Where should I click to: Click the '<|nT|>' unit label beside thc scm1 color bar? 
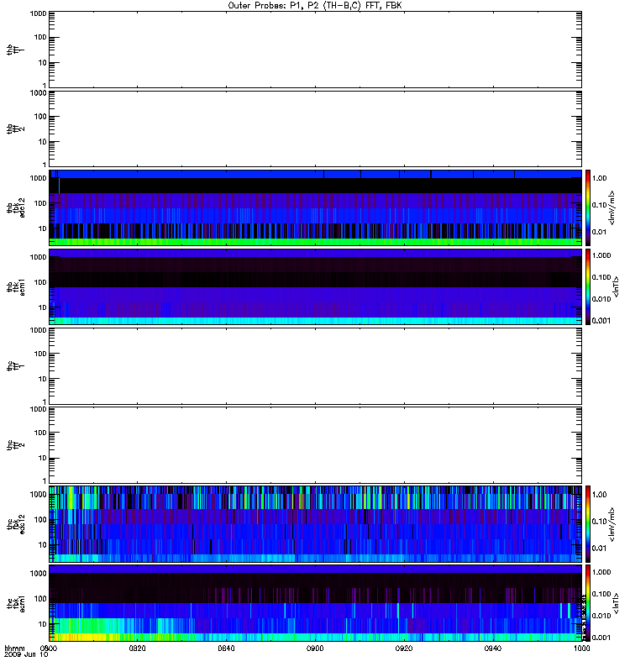coord(616,603)
